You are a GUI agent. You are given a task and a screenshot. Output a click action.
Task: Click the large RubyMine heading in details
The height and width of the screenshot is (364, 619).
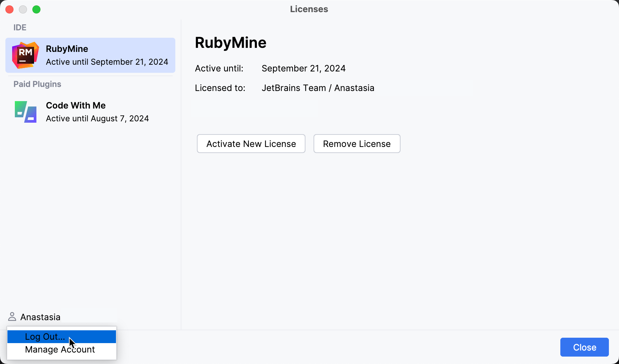click(231, 43)
